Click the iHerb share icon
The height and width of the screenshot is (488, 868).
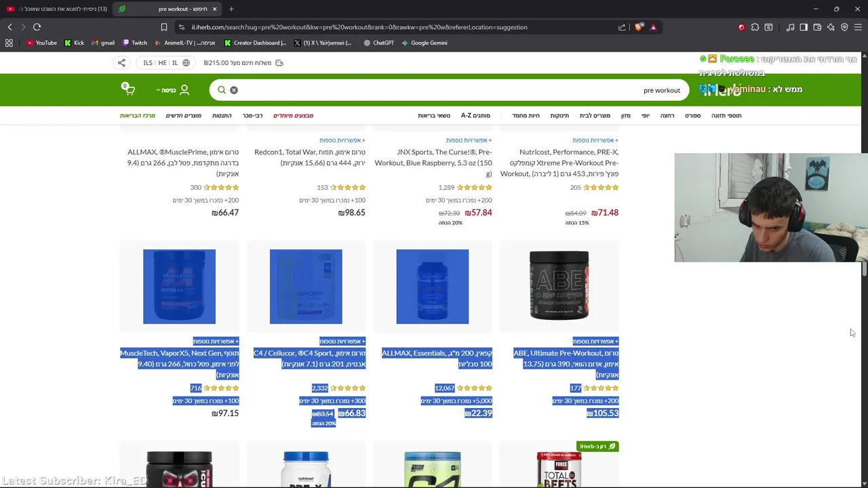[121, 63]
